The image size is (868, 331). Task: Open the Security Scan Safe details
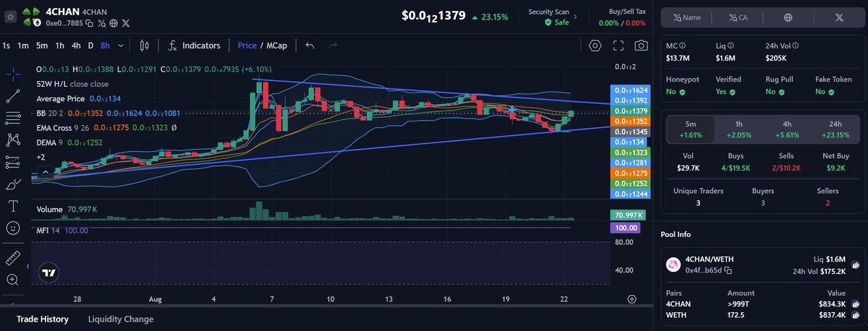(x=554, y=17)
